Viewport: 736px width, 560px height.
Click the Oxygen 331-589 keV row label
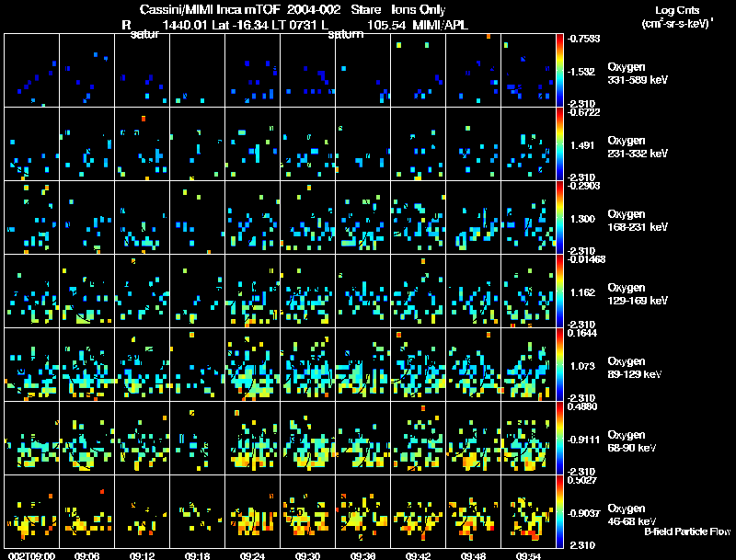pos(638,74)
